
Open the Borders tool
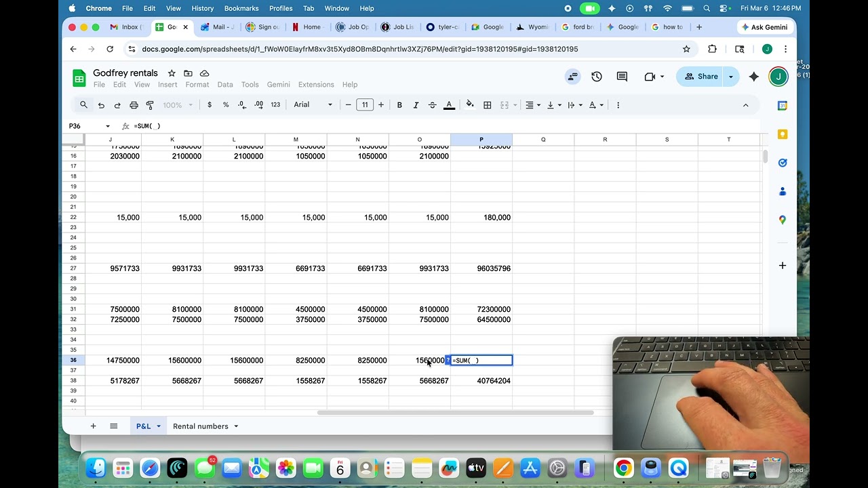487,105
